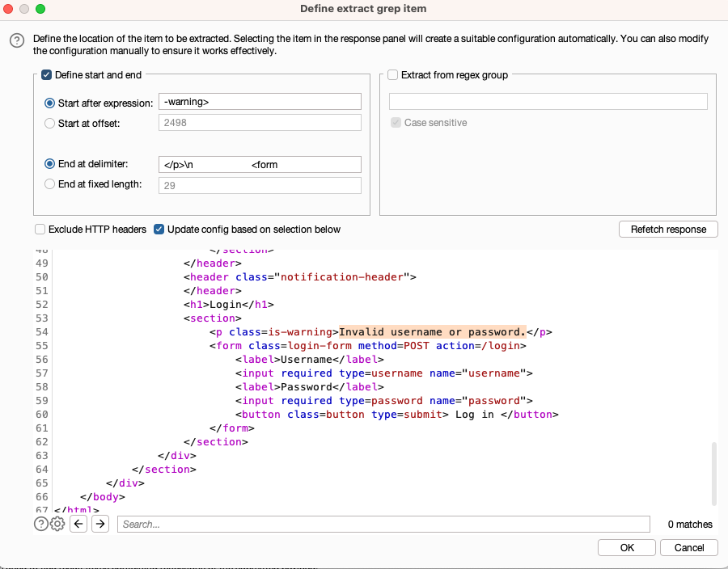Go to next search match with right arrow

click(99, 524)
